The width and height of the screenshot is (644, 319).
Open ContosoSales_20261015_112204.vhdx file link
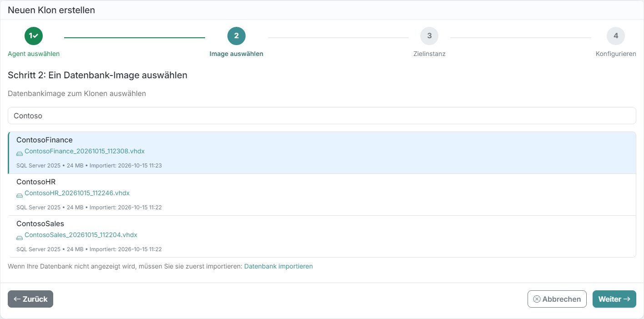[x=81, y=235]
